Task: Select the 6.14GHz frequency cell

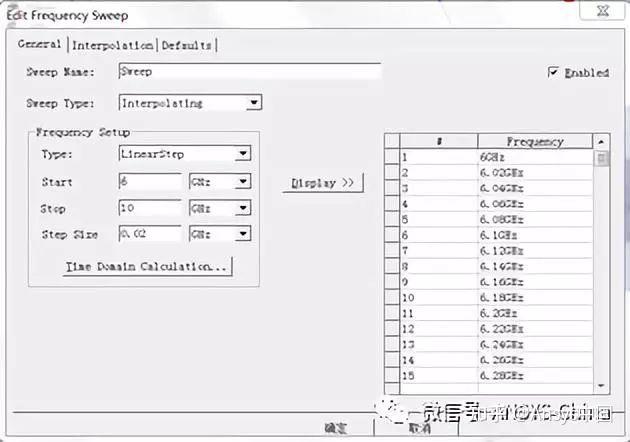Action: (535, 266)
